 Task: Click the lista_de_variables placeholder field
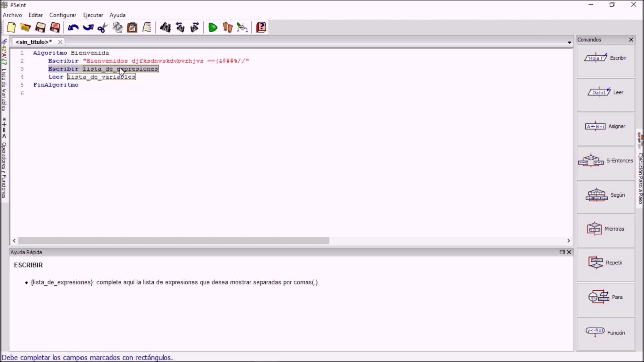pyautogui.click(x=102, y=77)
